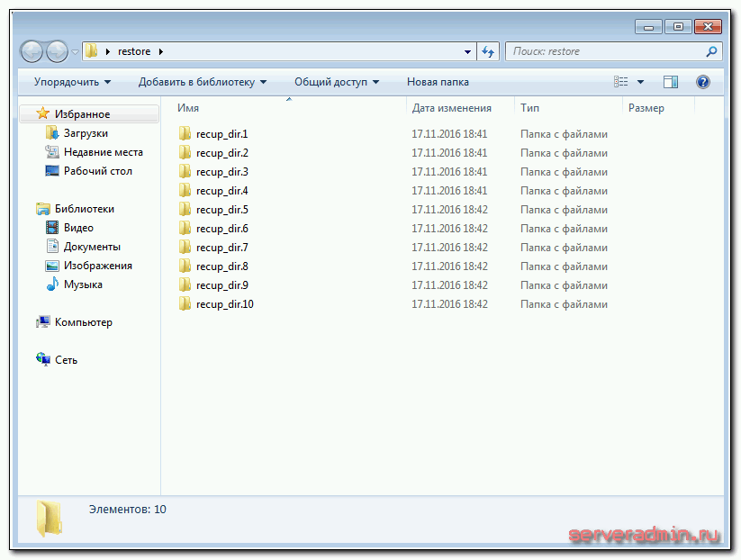Image resolution: width=741 pixels, height=560 pixels.
Task: Click into the Поиск: restore search field
Action: [603, 52]
